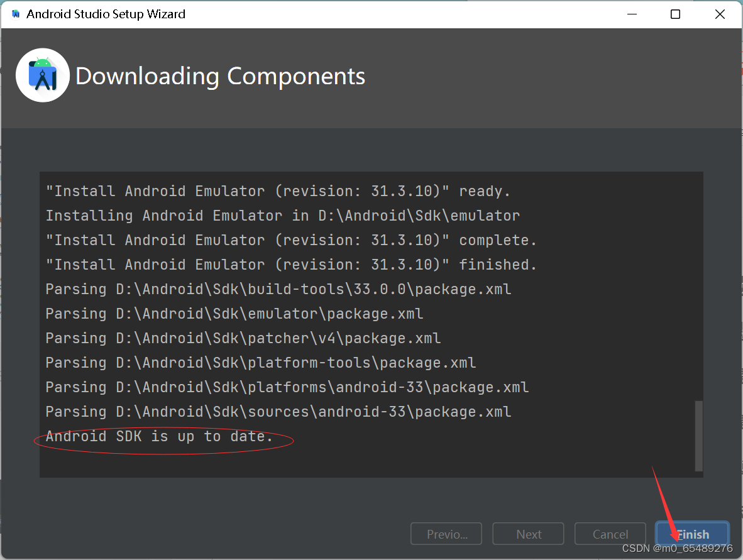The image size is (743, 560).
Task: Click the Emulator install 'ready.' log line
Action: [278, 191]
